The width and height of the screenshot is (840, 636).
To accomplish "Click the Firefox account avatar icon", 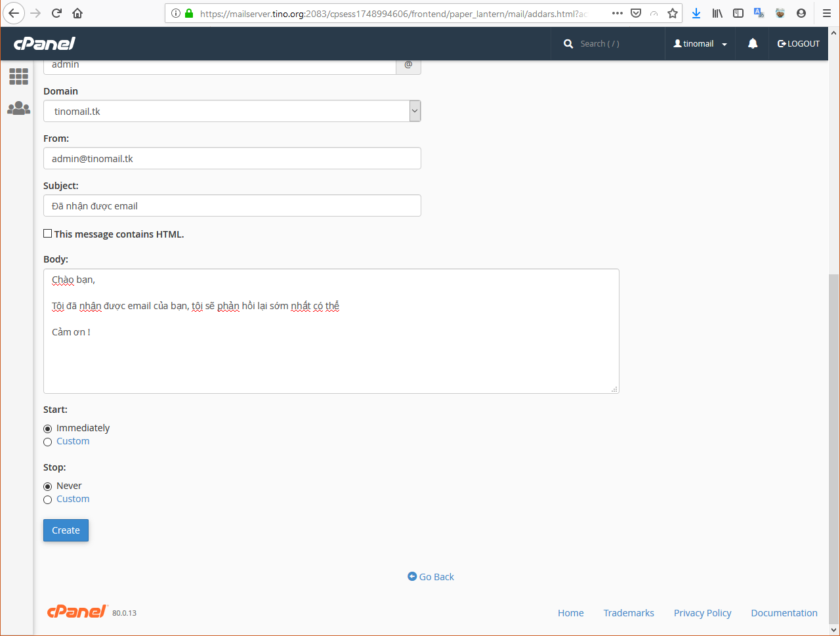I will [x=801, y=13].
